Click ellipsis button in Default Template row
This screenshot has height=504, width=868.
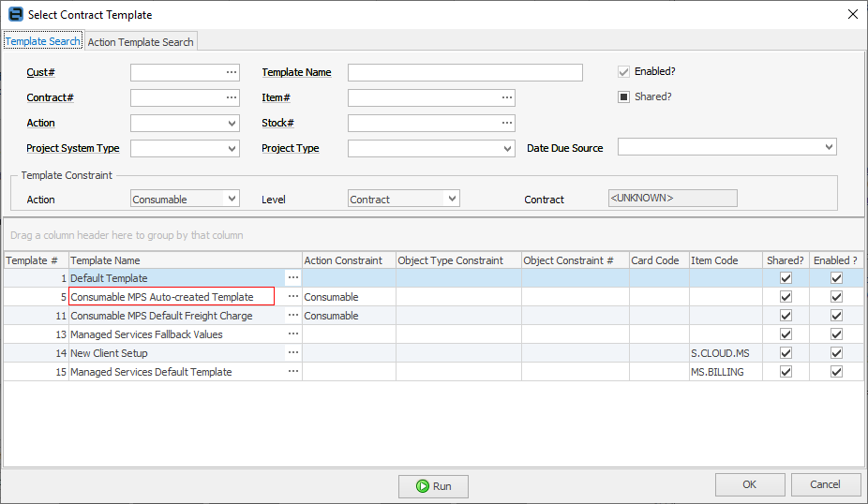pyautogui.click(x=293, y=278)
